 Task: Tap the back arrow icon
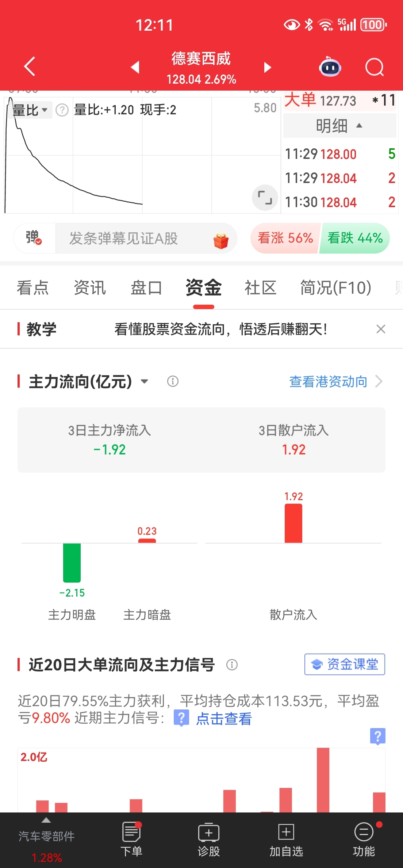[30, 67]
